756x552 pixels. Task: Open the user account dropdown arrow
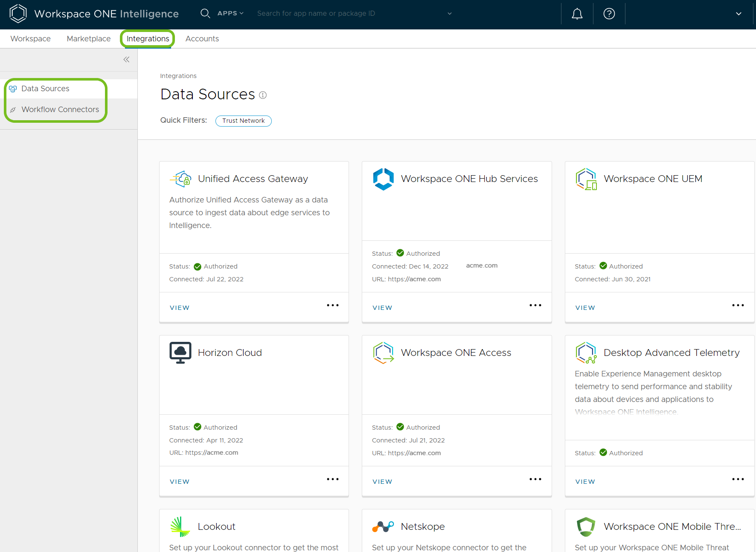click(739, 14)
